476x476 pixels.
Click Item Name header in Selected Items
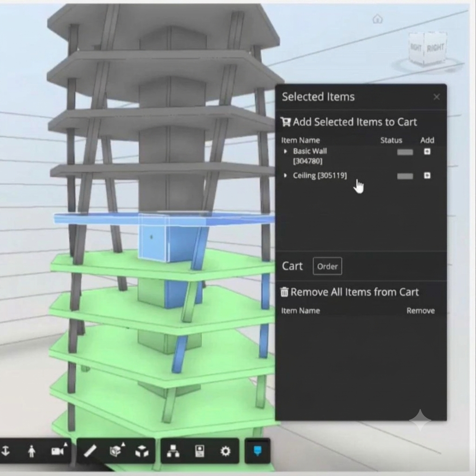[x=300, y=140]
